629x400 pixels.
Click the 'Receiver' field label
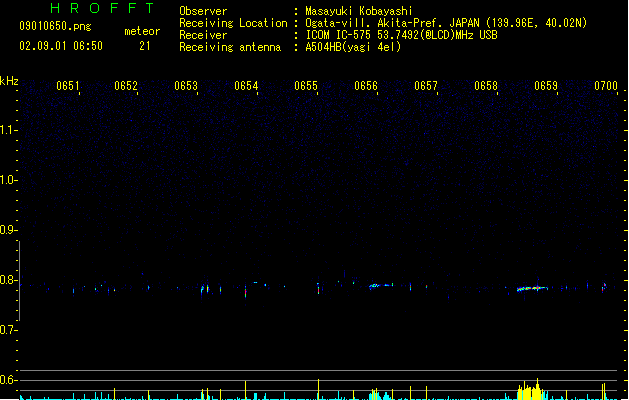pos(203,35)
